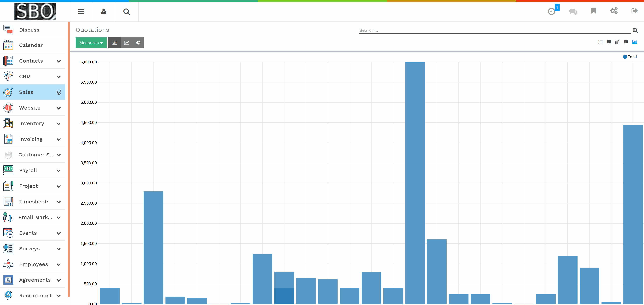Viewport: 644px width, 305px height.
Task: Click the logout arrow icon
Action: tap(634, 11)
